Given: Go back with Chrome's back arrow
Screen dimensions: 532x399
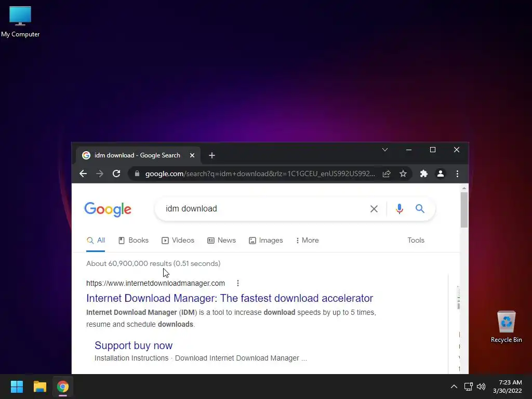Looking at the screenshot, I should (x=83, y=174).
